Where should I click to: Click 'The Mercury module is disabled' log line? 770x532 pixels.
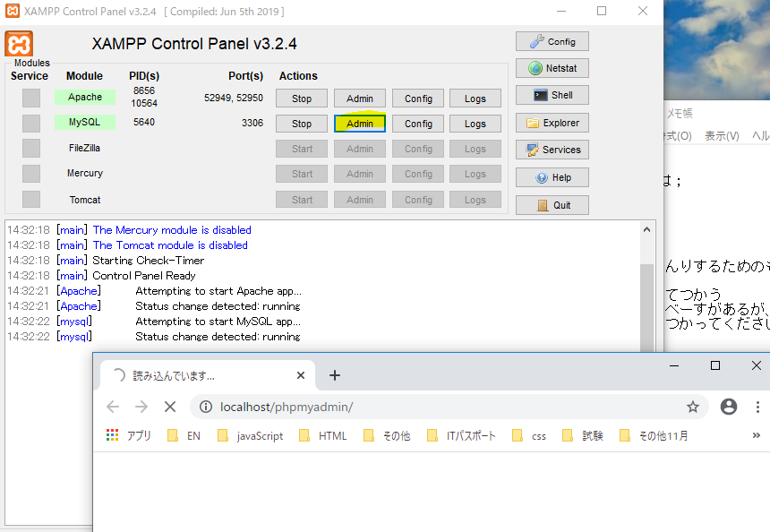click(x=172, y=230)
